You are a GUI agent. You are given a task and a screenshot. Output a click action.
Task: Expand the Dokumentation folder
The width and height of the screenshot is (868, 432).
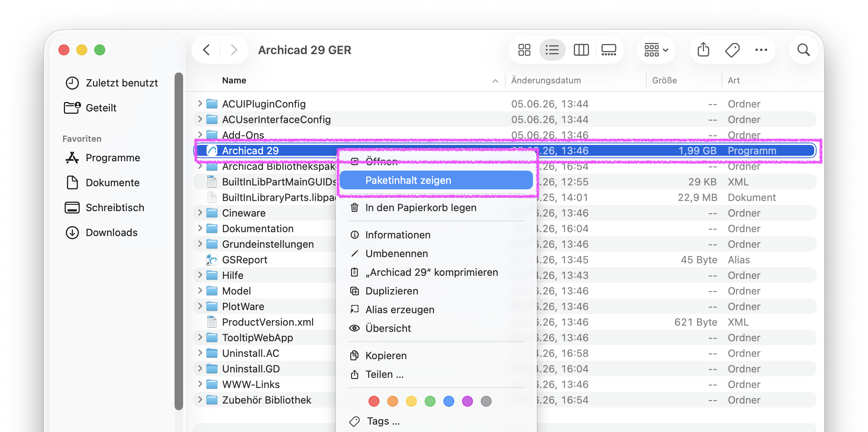200,228
